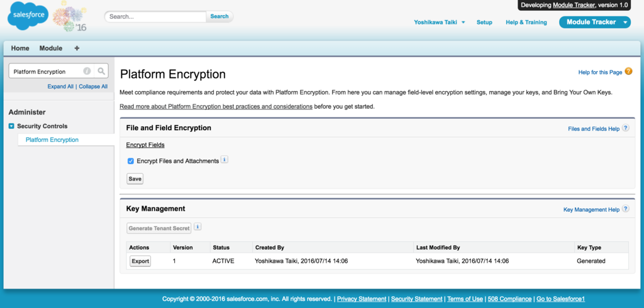Open Platform Encryption best practices link
Viewport: 644px width, 308px height.
216,106
